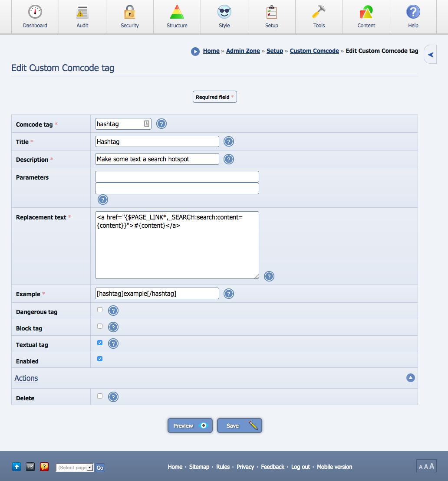Click the yellow question mark footer icon
The height and width of the screenshot is (481, 448).
[44, 467]
